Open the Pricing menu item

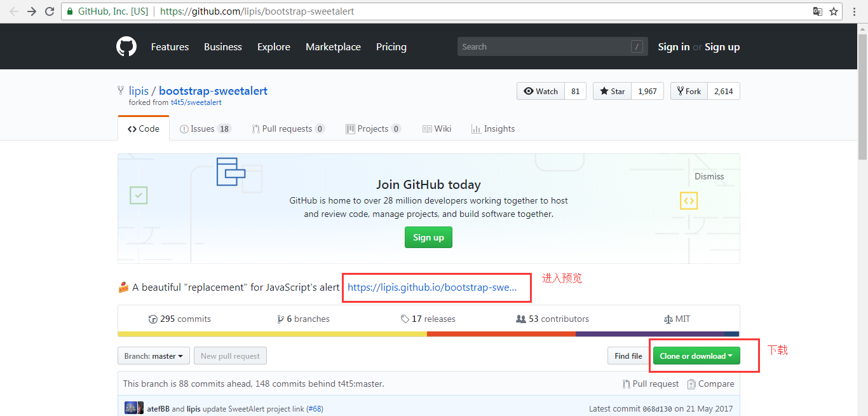pos(391,47)
